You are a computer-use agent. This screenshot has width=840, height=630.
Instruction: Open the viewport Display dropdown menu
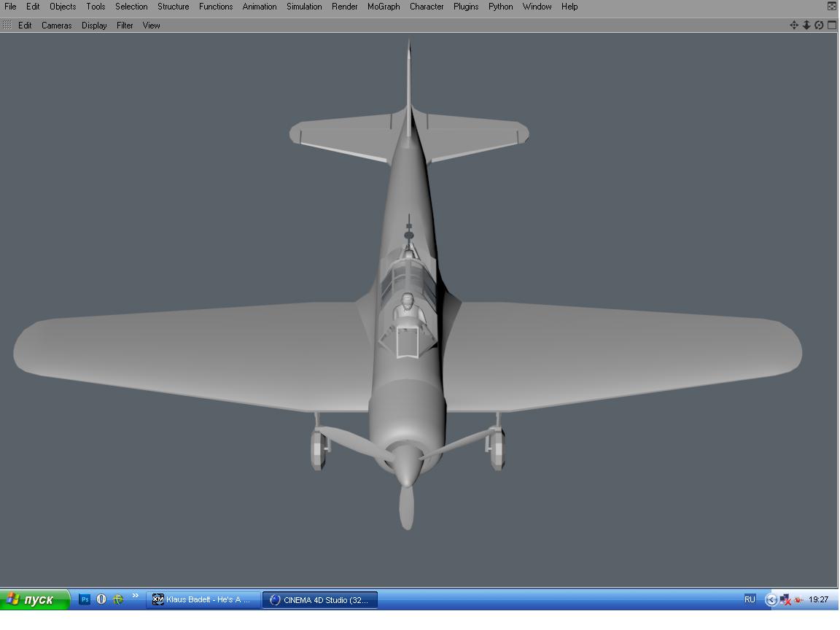tap(94, 26)
